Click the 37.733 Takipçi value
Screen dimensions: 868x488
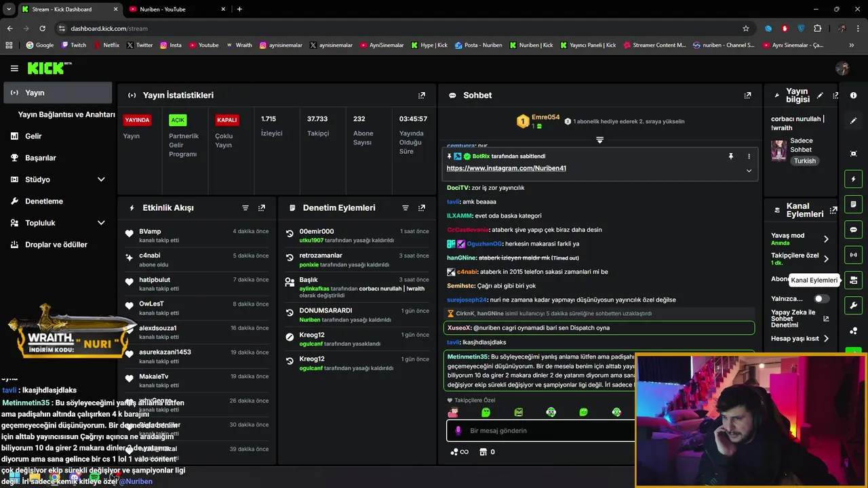[x=317, y=119]
